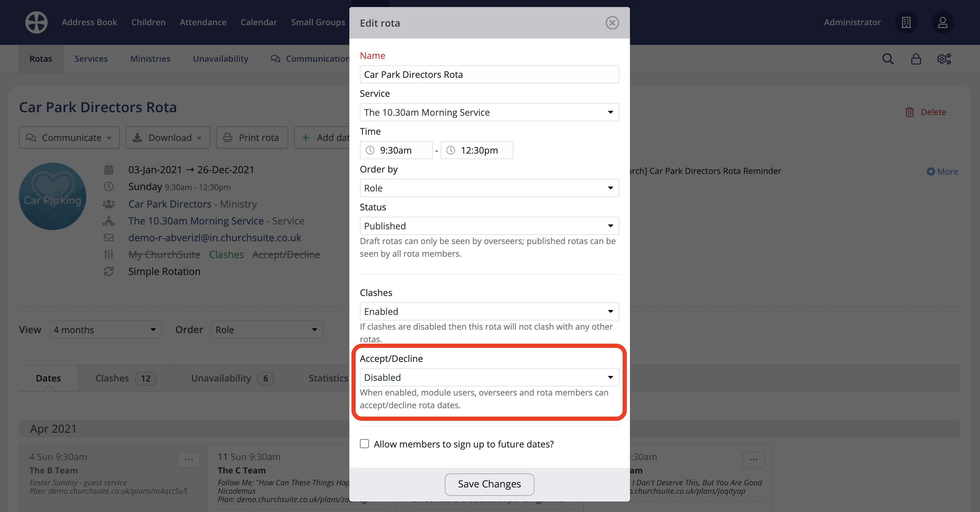Viewport: 980px width, 512px height.
Task: Check Allow members to sign up to future dates
Action: 364,444
